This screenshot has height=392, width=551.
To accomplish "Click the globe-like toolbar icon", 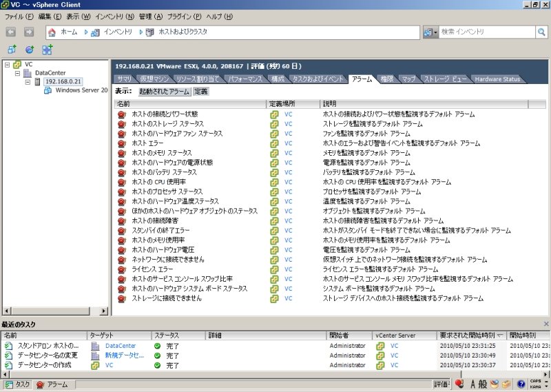I will tap(30, 50).
